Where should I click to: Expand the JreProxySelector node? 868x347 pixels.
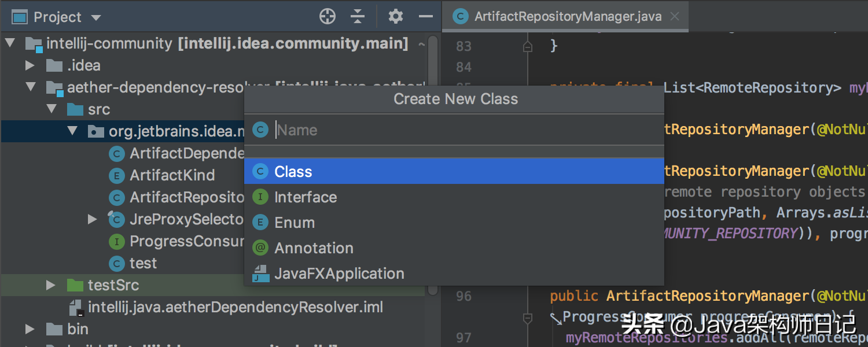click(x=93, y=219)
